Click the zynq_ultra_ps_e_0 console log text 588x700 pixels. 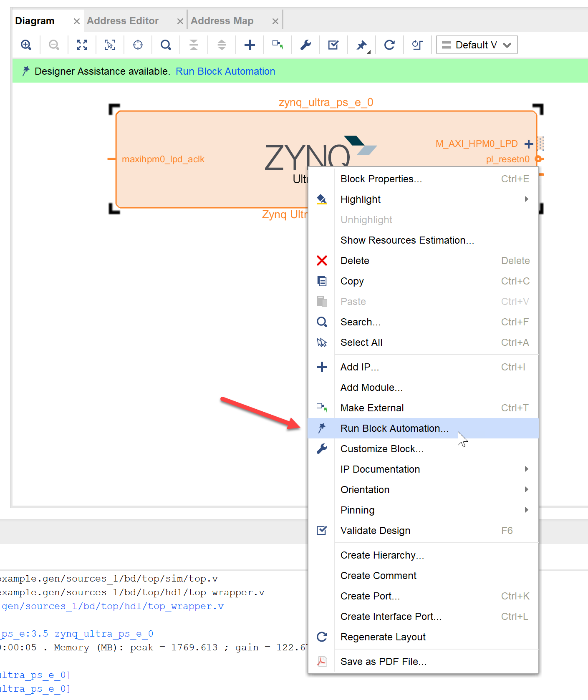click(x=104, y=634)
